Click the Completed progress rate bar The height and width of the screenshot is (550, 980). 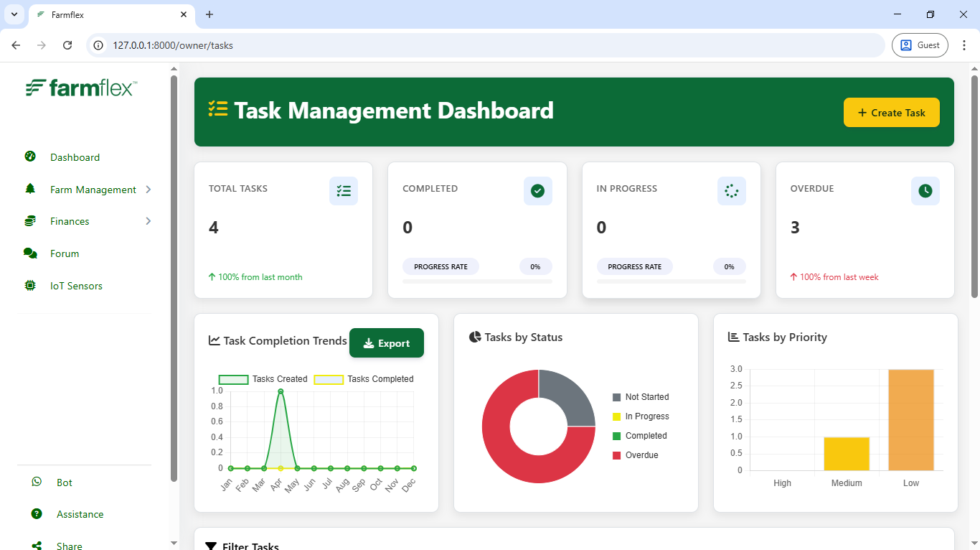(477, 281)
